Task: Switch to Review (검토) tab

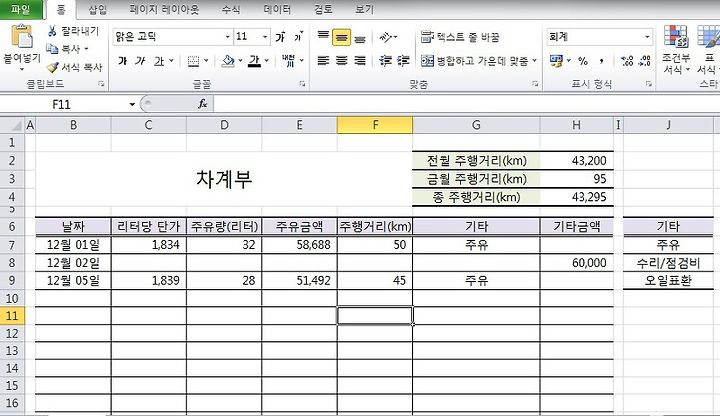Action: coord(323,9)
